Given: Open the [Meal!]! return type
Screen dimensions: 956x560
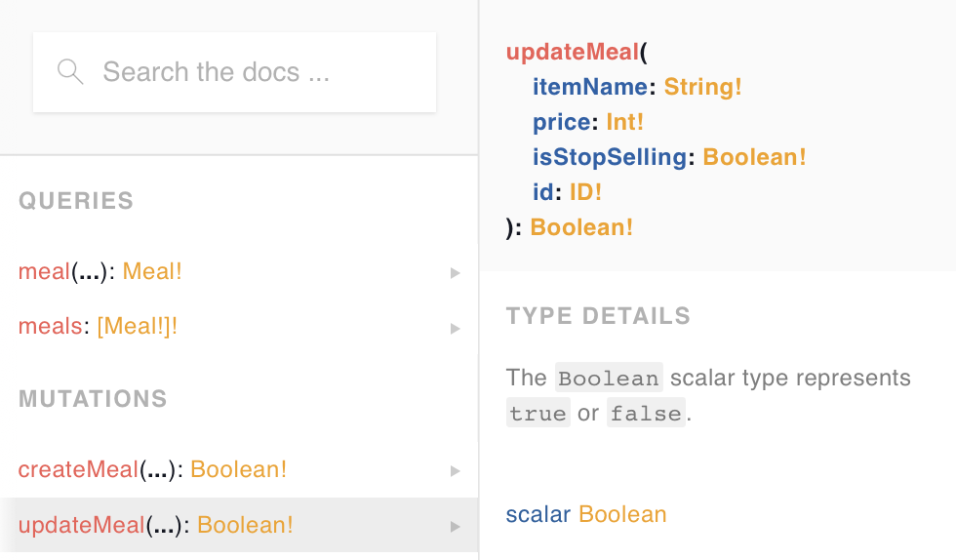Looking at the screenshot, I should pos(138,327).
